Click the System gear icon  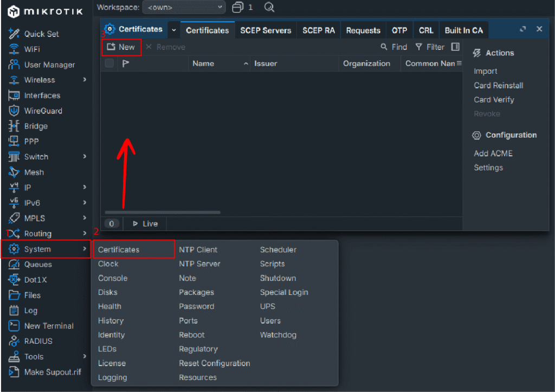pyautogui.click(x=14, y=249)
